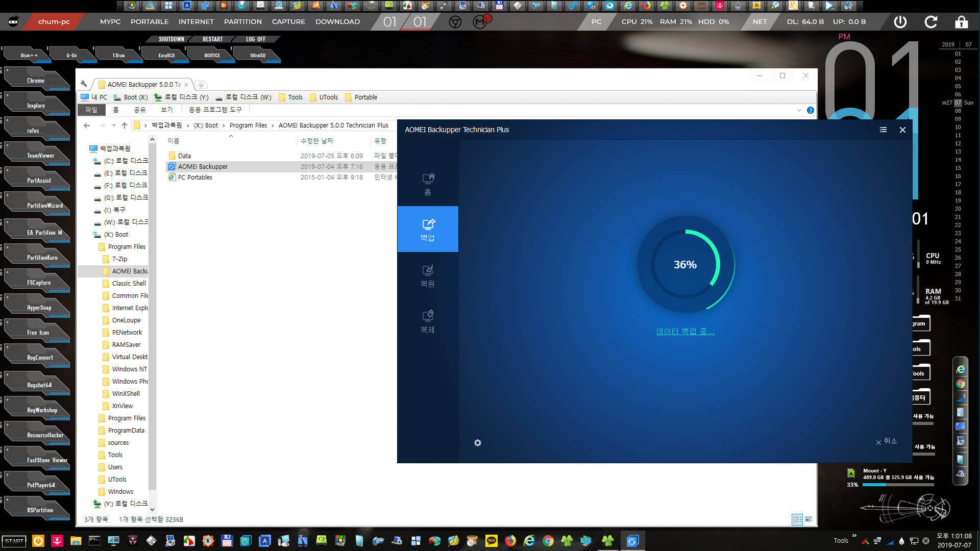Select the (C:) 로컬 디스크 tree item
Image resolution: width=980 pixels, height=551 pixels.
tap(126, 161)
